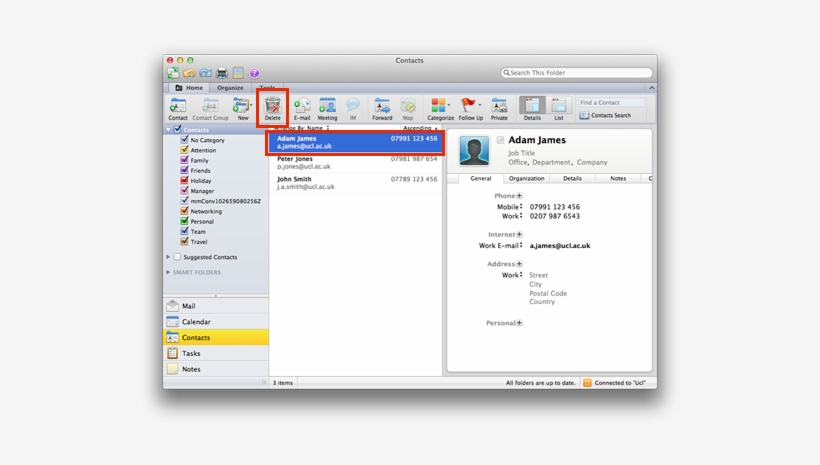Switch to General contact tab
This screenshot has height=465, width=820.
481,178
